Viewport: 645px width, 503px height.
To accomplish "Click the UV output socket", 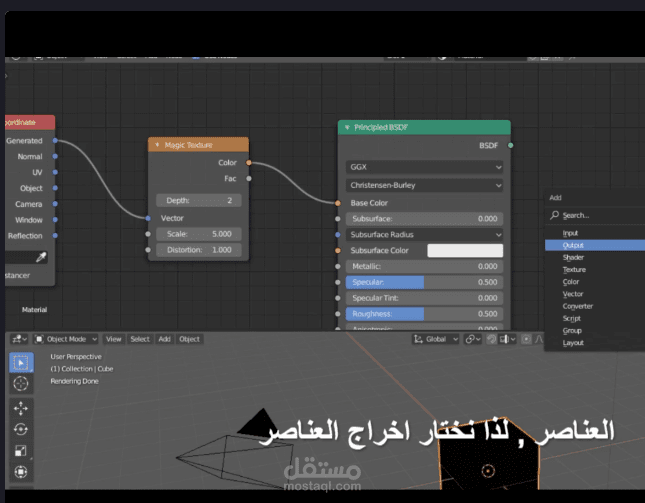I will 55,172.
